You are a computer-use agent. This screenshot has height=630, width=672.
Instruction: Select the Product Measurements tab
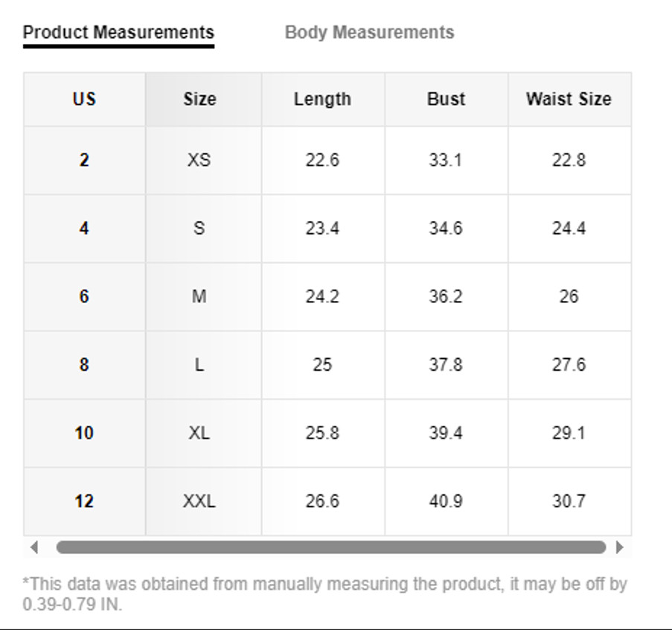tap(118, 33)
